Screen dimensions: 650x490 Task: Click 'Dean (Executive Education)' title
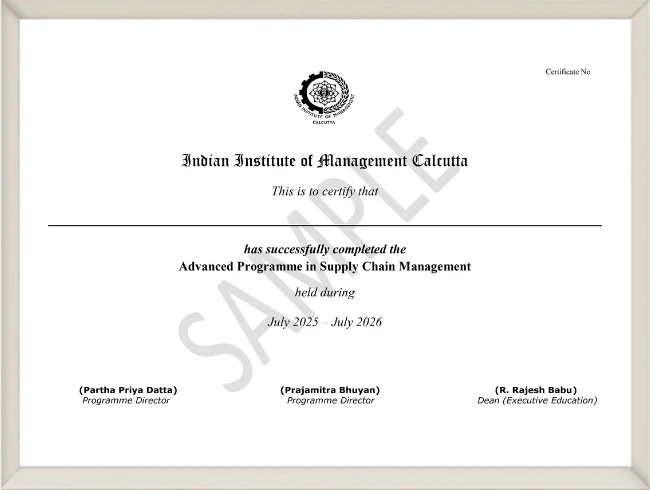(x=537, y=400)
